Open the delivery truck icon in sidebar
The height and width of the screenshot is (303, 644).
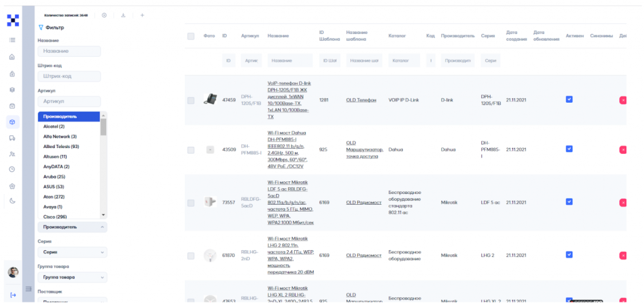point(13,138)
